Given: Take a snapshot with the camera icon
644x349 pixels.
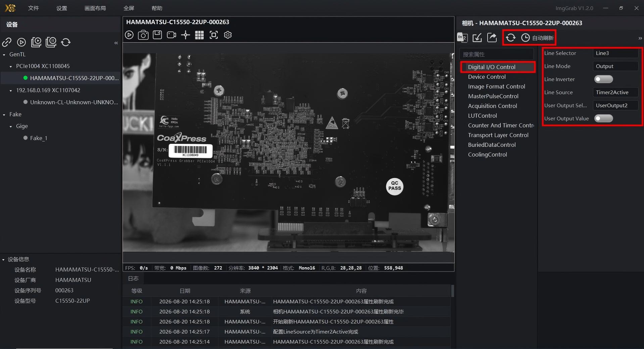Looking at the screenshot, I should coord(143,35).
